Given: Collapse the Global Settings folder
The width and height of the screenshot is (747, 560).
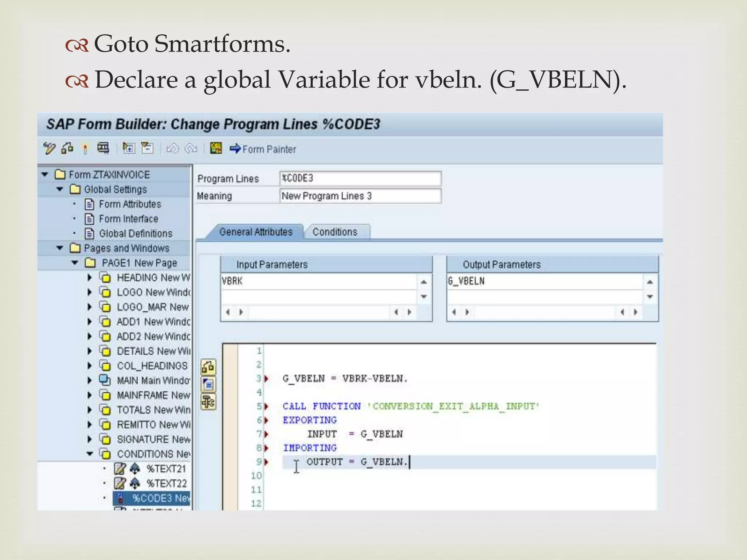Looking at the screenshot, I should coord(60,189).
